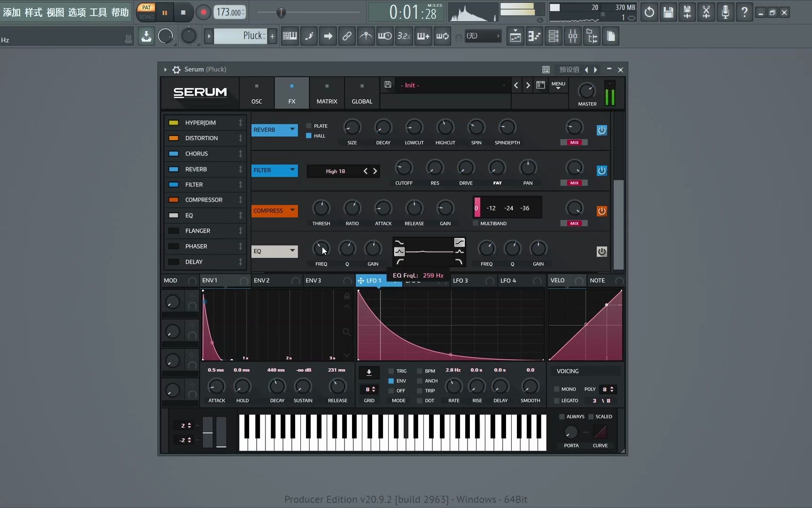
Task: Switch to Serum MATRIX tab
Action: coord(327,93)
